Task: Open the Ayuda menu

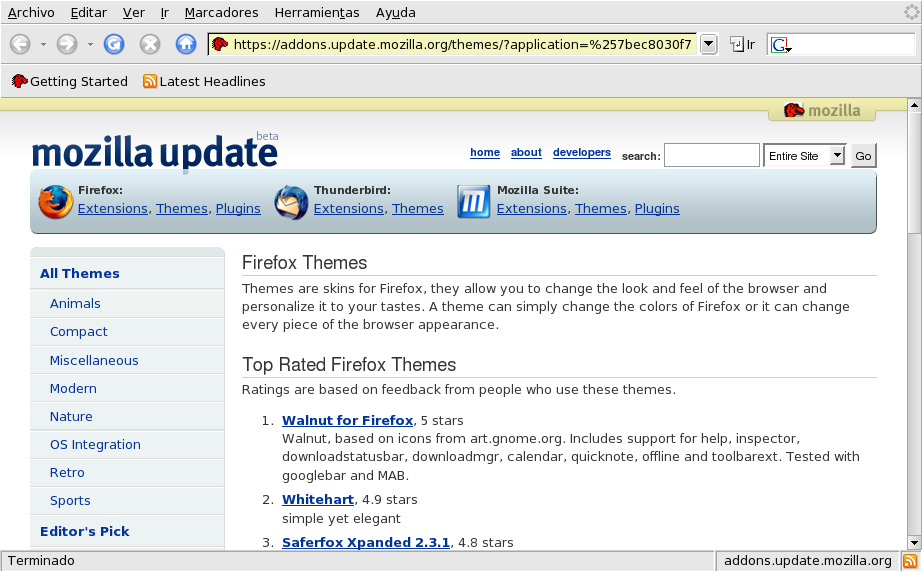Action: point(396,12)
